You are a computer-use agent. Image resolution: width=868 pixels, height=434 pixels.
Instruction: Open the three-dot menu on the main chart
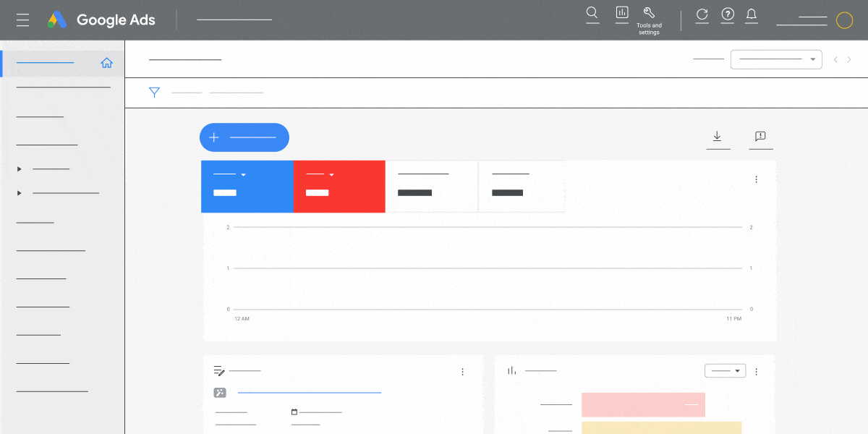point(756,179)
